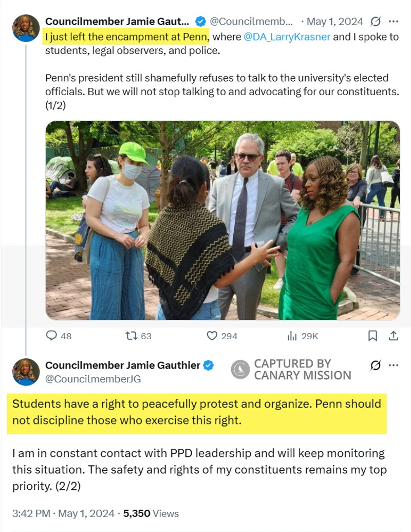Open Councilmember Jamie Gauthier name in second tweet
The image size is (411, 532).
[x=123, y=365]
